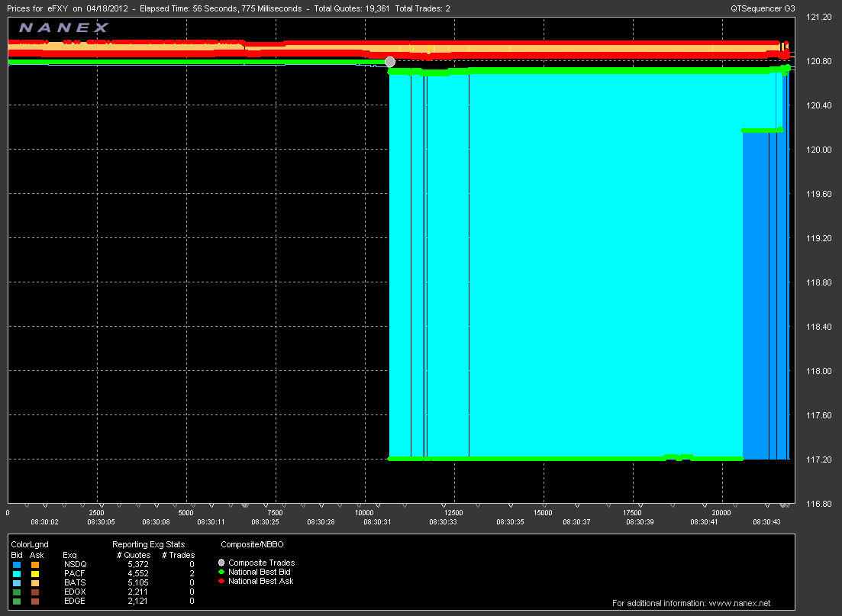Screen dimensions: 842x616
Task: Click the 20000 sequence axis label
Action: (721, 513)
